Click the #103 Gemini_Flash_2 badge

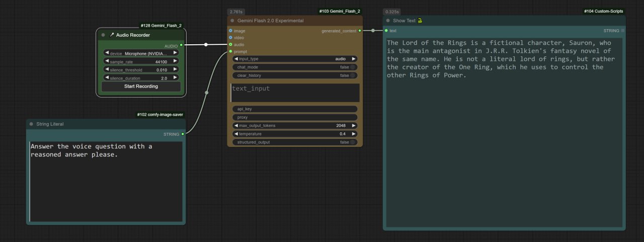click(340, 11)
